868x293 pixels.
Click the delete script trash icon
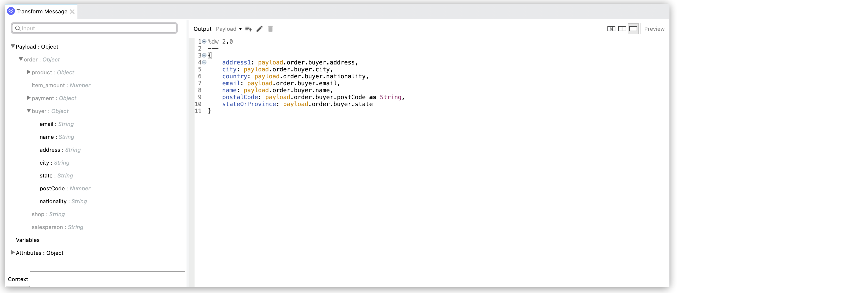click(271, 28)
